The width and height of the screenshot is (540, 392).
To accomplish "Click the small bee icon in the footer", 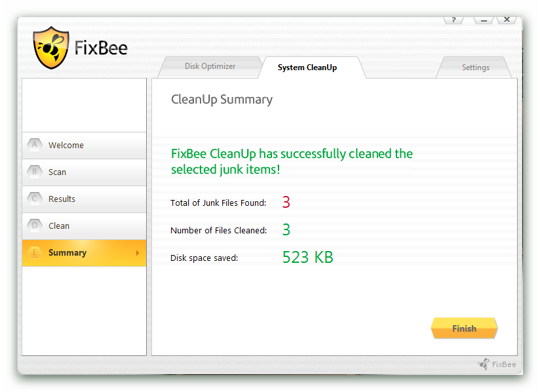I will (484, 364).
